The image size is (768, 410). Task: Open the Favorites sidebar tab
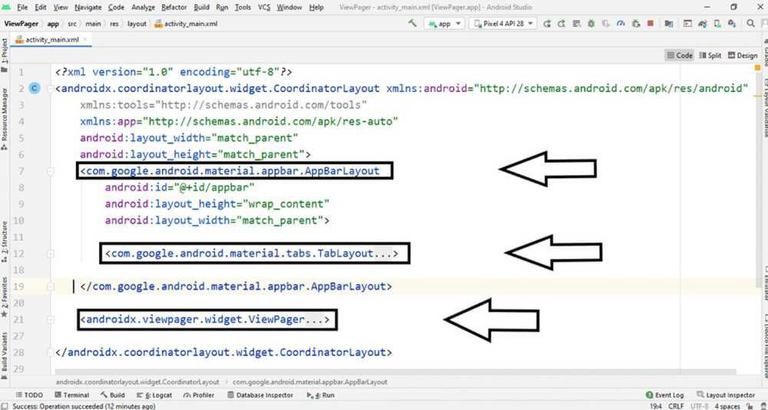[4, 296]
